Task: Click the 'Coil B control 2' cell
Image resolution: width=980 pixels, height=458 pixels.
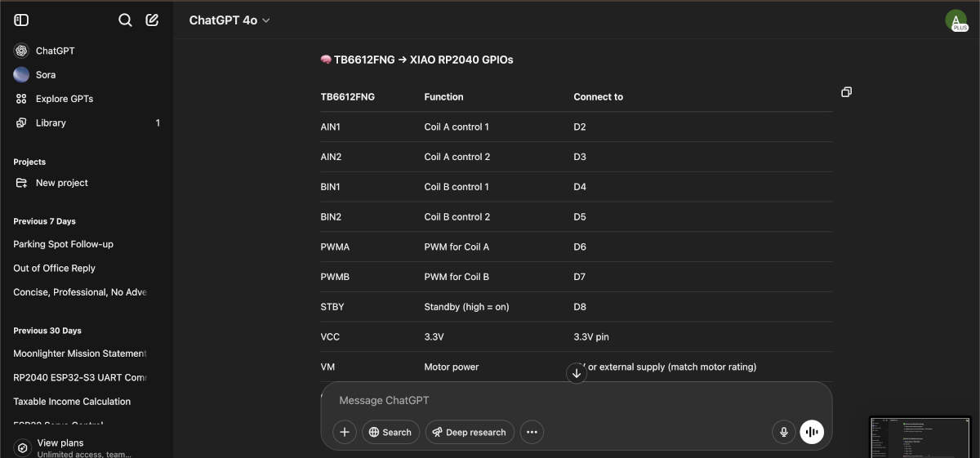Action: click(x=457, y=217)
